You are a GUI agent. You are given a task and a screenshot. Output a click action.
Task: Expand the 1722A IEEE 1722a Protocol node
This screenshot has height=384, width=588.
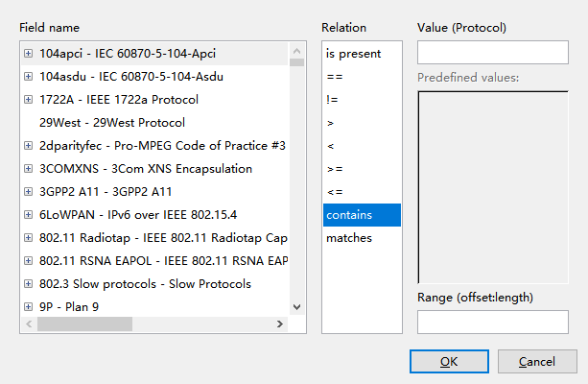[x=28, y=99]
